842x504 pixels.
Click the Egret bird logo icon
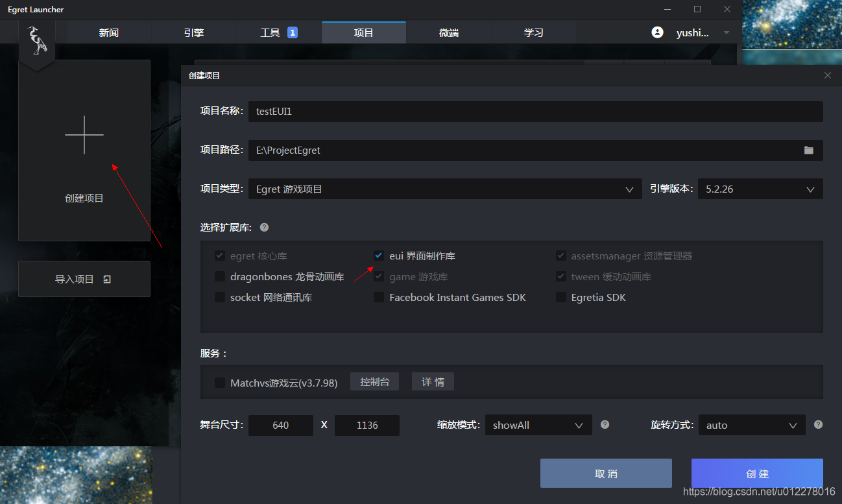[x=37, y=39]
